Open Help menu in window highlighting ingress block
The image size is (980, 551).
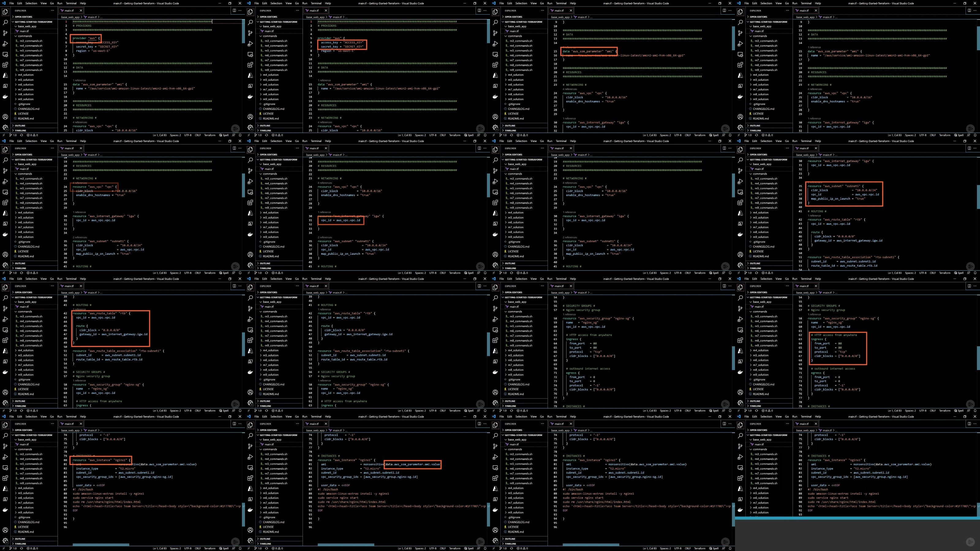[818, 279]
